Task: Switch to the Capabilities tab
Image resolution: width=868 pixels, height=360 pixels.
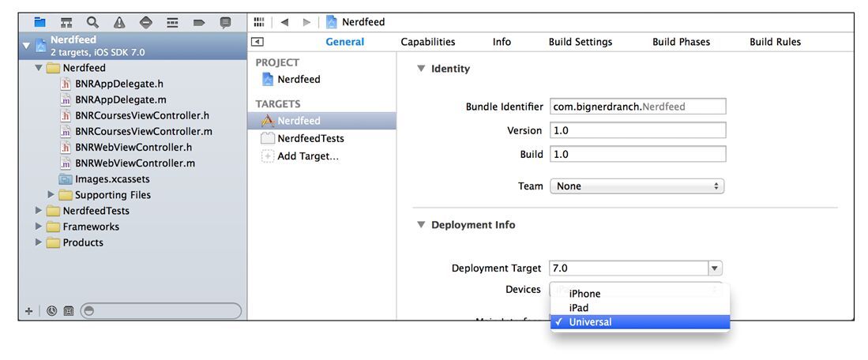Action: (x=428, y=42)
